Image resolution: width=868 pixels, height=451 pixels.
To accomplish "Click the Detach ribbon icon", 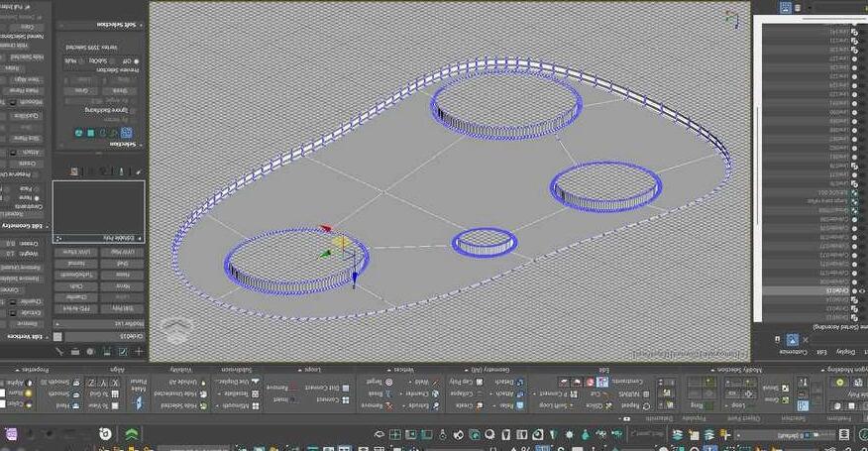I will [519, 383].
